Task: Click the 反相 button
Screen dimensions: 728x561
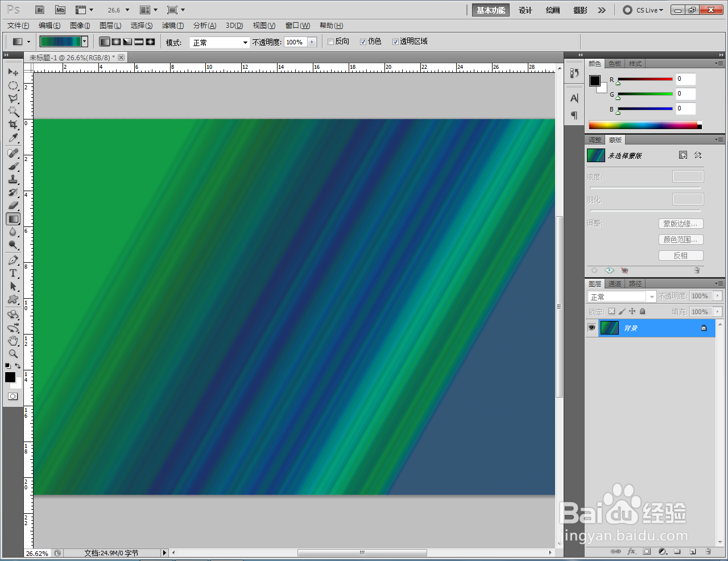Action: (x=681, y=255)
